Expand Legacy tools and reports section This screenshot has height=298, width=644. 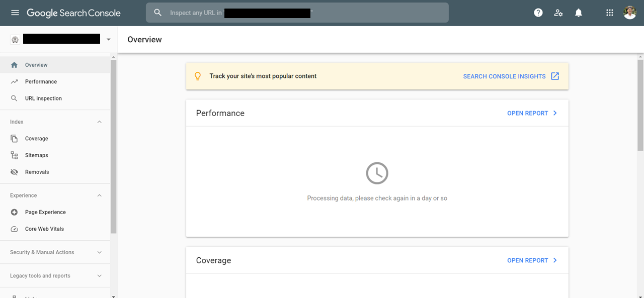pyautogui.click(x=99, y=276)
